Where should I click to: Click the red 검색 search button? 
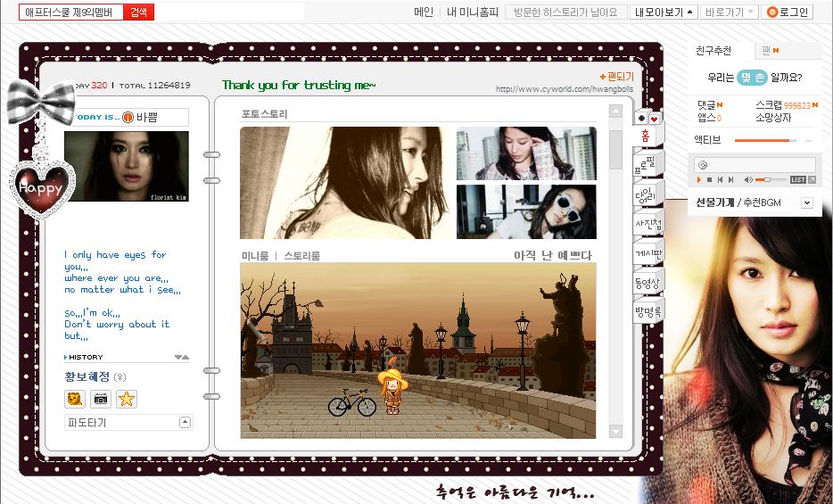pos(138,12)
